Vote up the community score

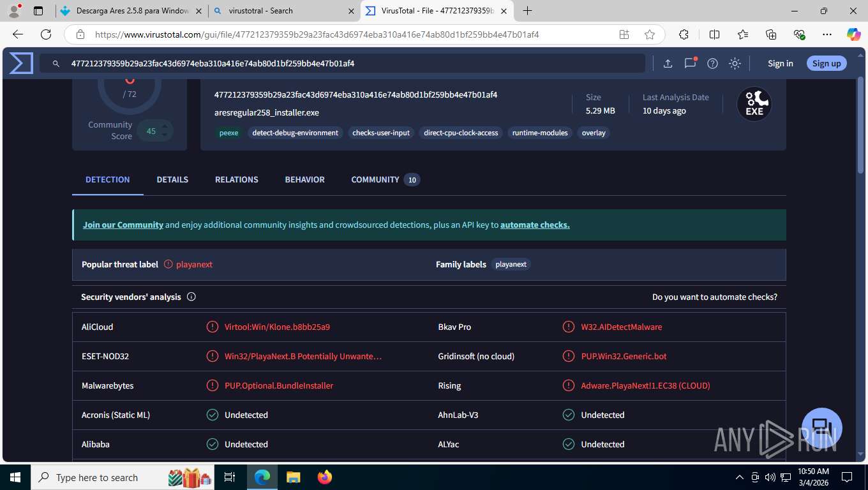(x=165, y=126)
